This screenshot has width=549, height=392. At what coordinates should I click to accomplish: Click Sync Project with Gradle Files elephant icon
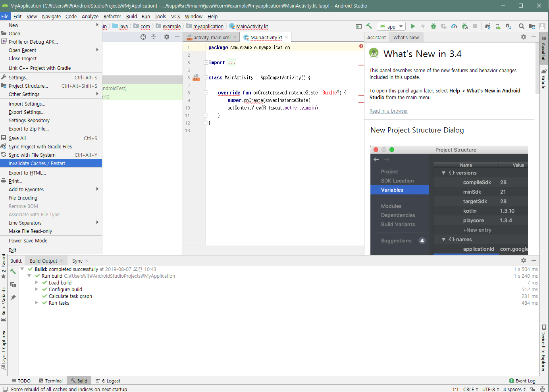pyautogui.click(x=487, y=26)
